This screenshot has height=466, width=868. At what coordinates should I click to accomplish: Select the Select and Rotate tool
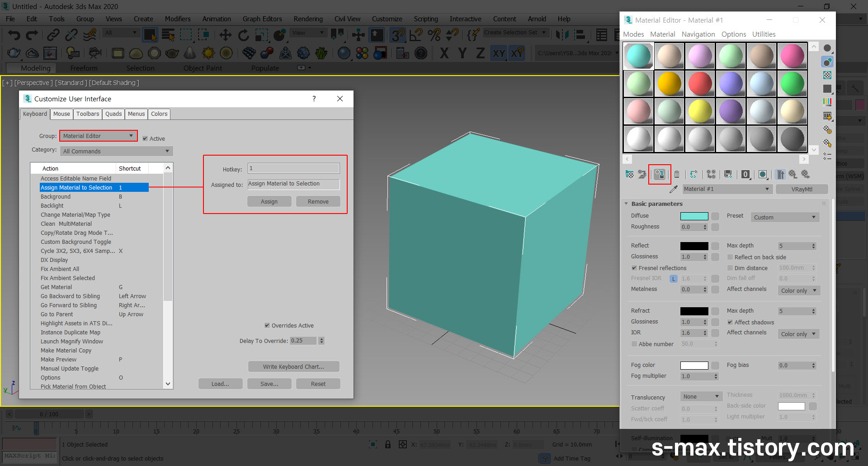(243, 34)
